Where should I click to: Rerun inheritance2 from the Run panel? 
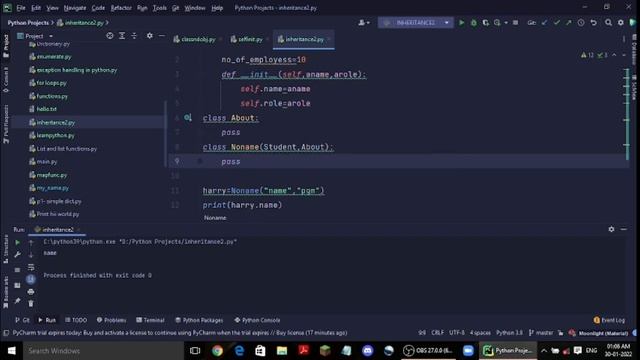[x=18, y=242]
